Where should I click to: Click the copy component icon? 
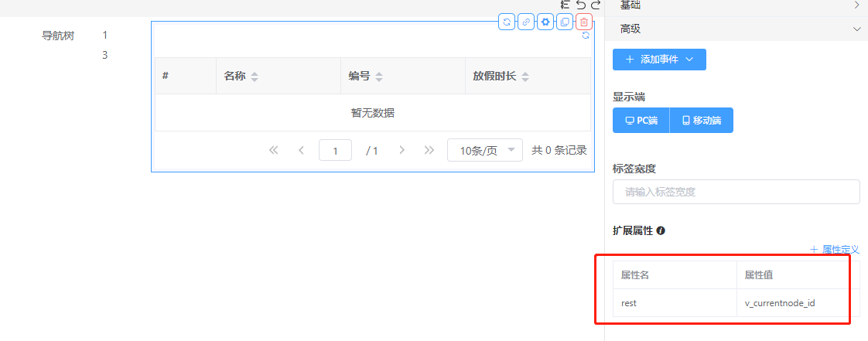[565, 22]
